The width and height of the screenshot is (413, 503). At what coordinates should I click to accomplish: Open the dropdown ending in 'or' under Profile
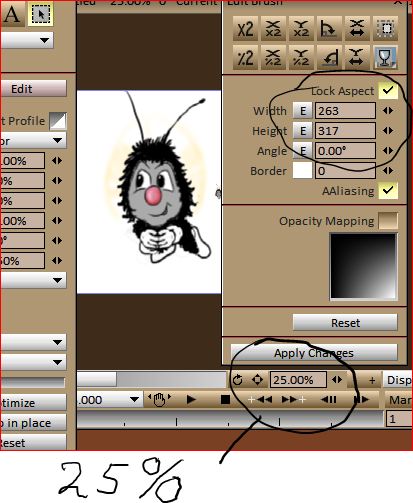(33, 140)
